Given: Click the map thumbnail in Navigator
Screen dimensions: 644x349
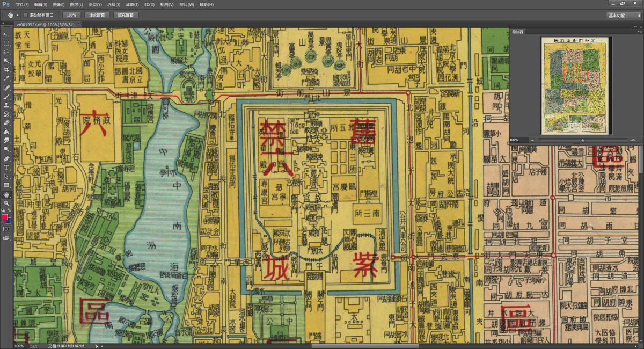Looking at the screenshot, I should [575, 85].
